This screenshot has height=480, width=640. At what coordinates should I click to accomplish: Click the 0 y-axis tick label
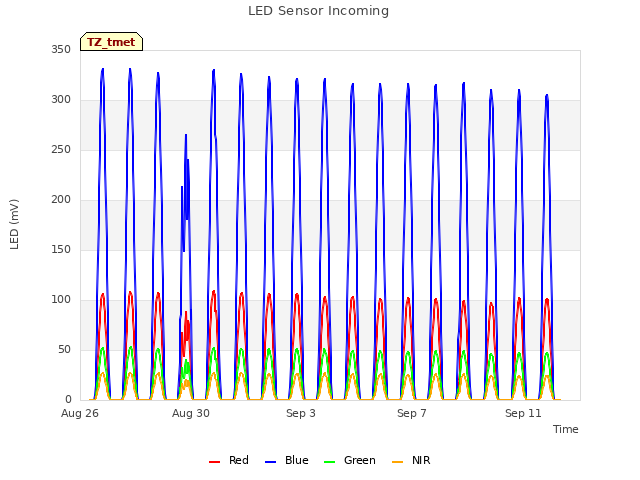(68, 400)
